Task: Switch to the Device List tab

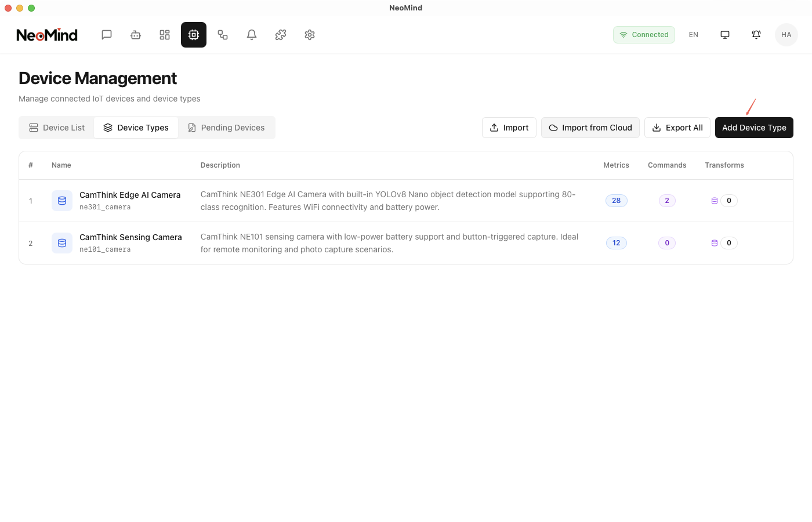Action: tap(56, 128)
